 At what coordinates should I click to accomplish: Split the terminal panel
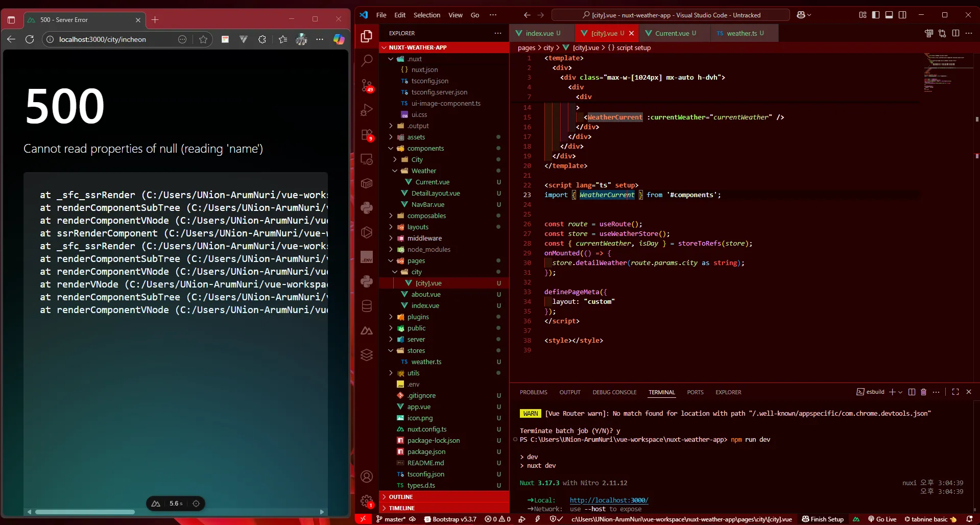(912, 392)
